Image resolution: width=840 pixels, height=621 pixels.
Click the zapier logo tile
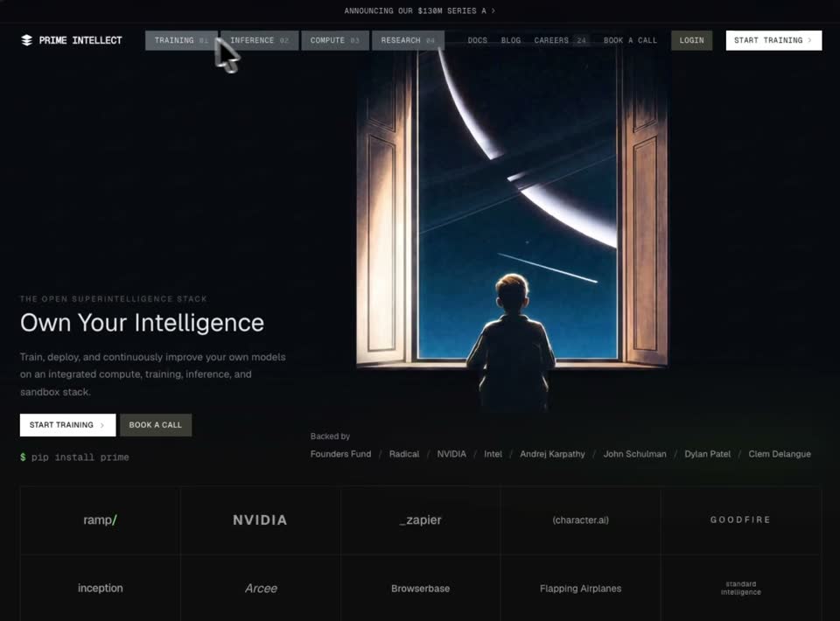pyautogui.click(x=421, y=520)
